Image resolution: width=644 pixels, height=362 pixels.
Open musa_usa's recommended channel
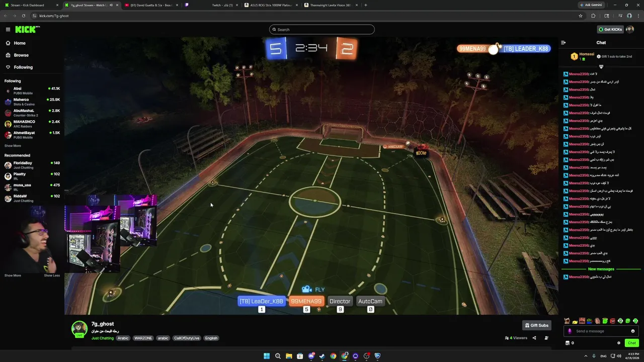(32, 187)
